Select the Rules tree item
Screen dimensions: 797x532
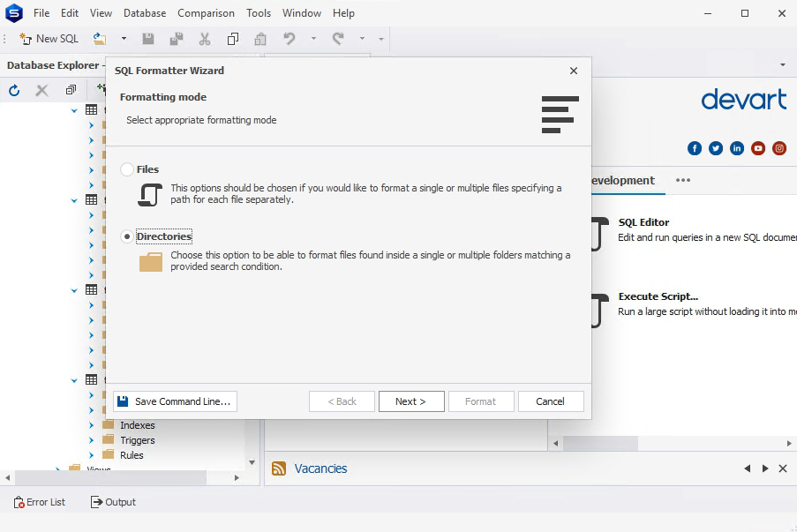pos(132,455)
